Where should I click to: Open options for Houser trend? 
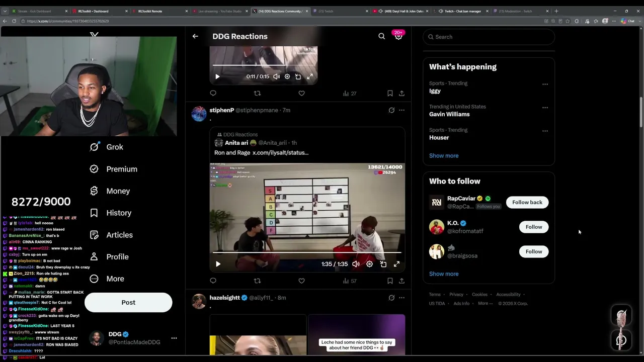pyautogui.click(x=545, y=131)
